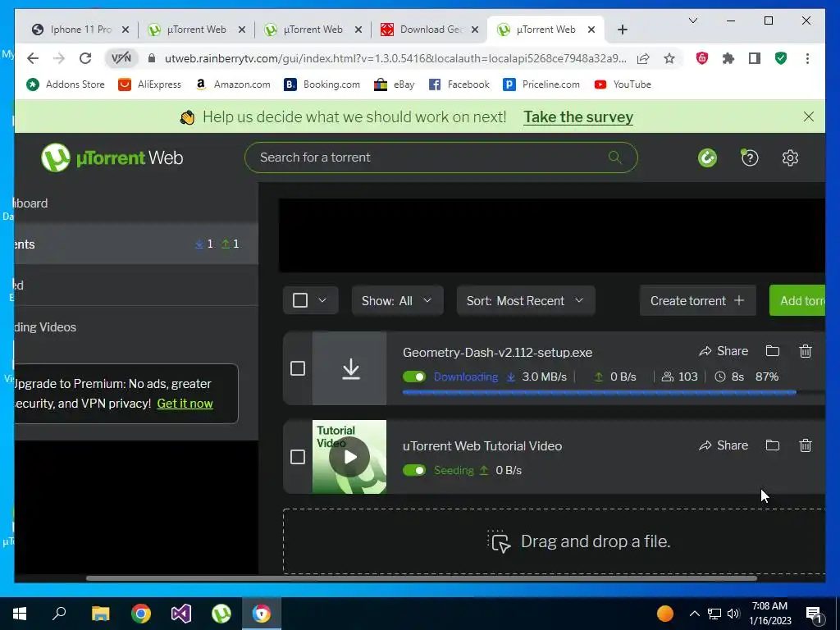
Task: Open Visual Studio from the taskbar
Action: [181, 614]
